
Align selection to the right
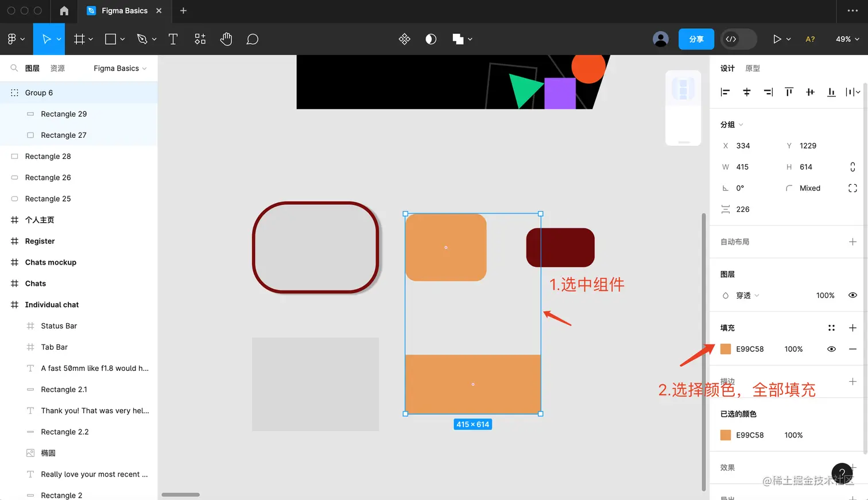768,92
